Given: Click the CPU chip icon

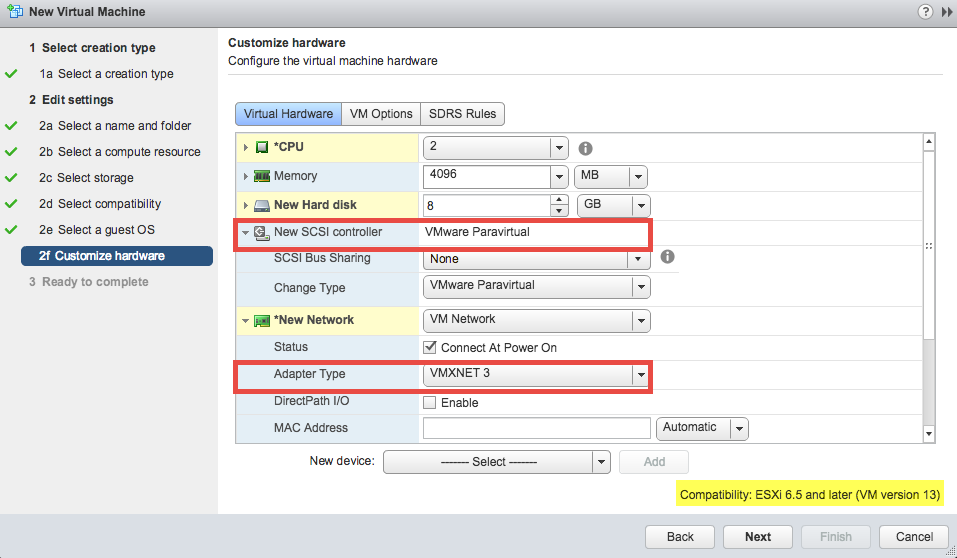Looking at the screenshot, I should [262, 147].
